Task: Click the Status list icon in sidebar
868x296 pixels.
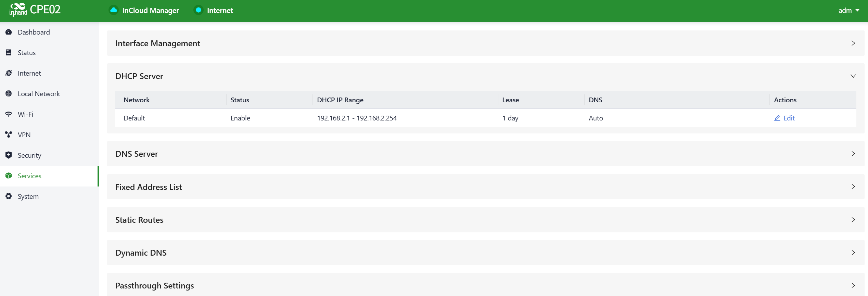Action: pos(9,53)
